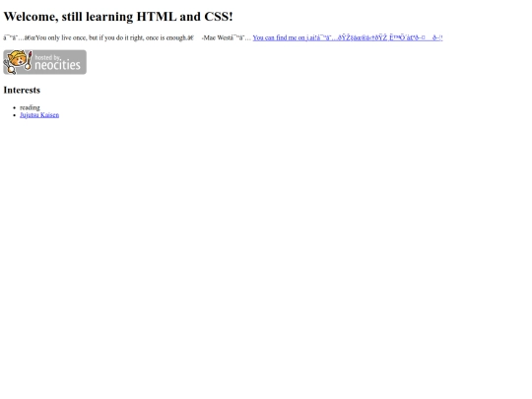Click garbled characters before the quote
This screenshot has width=532, height=399.
click(20, 37)
